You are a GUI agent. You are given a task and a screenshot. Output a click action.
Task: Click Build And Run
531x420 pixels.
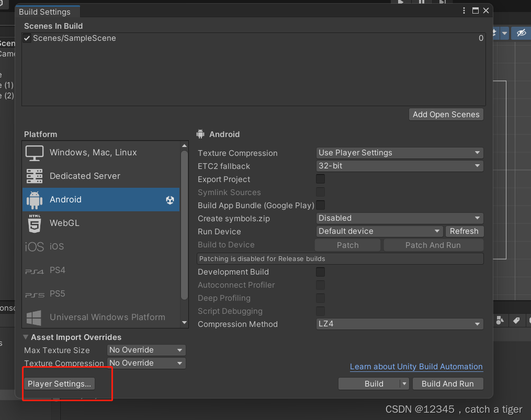[448, 384]
